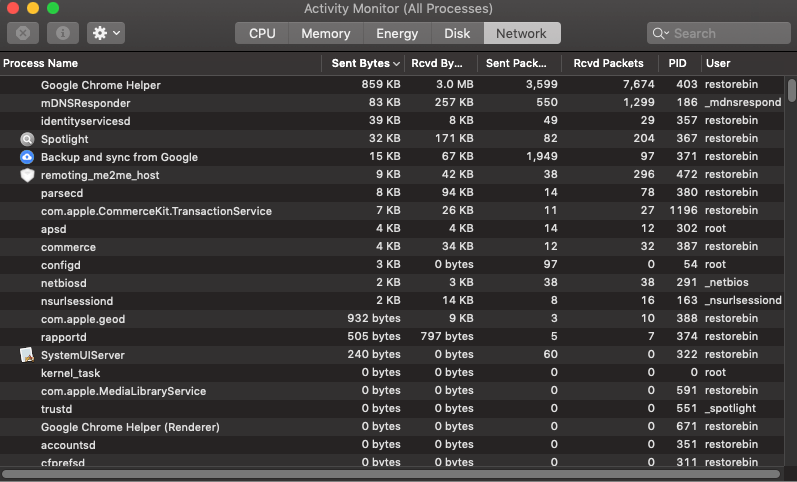
Task: Click the _nsurlsessiond user cell
Action: click(x=743, y=300)
